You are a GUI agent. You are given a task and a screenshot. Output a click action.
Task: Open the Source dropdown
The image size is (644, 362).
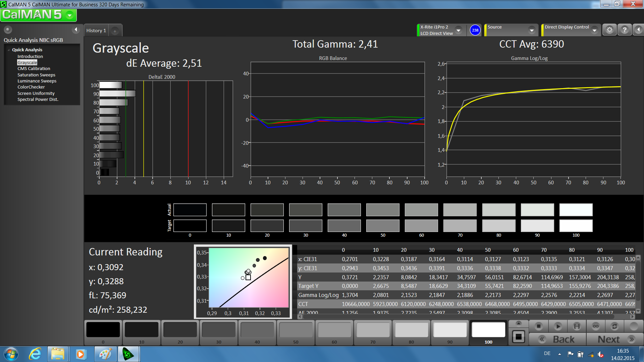tap(532, 30)
